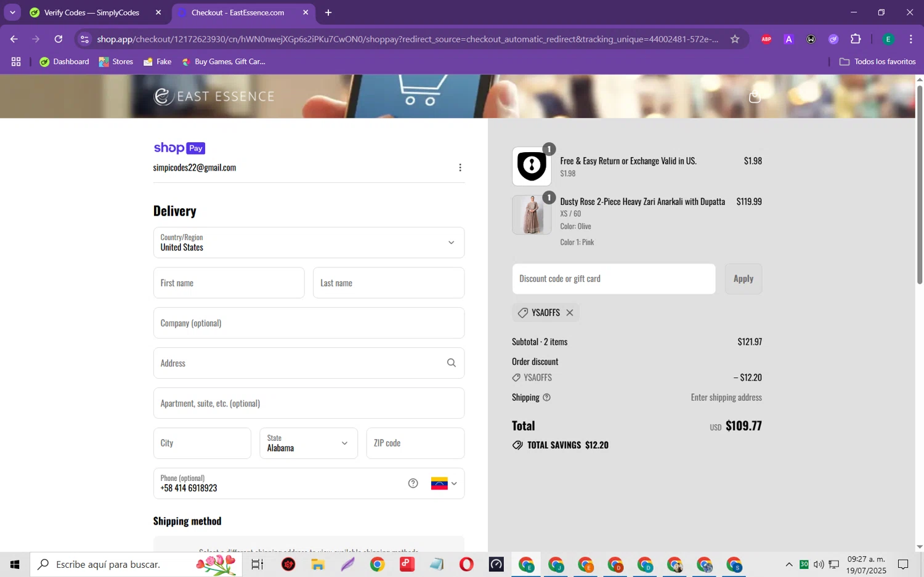Viewport: 924px width, 577px height.
Task: Show phone number help tooltip
Action: coord(413,483)
